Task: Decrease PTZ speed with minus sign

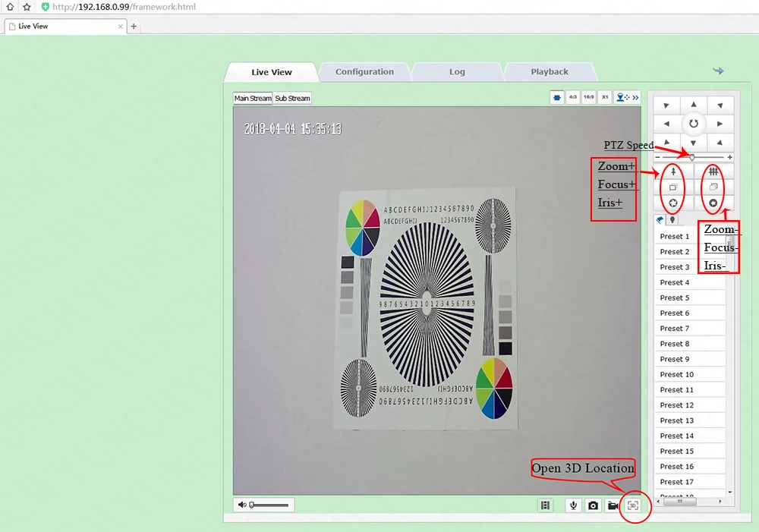Action: point(657,157)
